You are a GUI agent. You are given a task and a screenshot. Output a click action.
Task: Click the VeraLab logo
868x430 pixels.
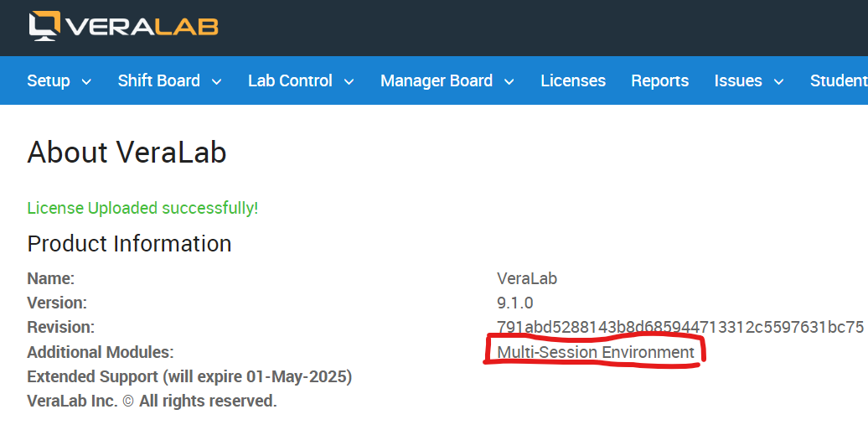(123, 26)
